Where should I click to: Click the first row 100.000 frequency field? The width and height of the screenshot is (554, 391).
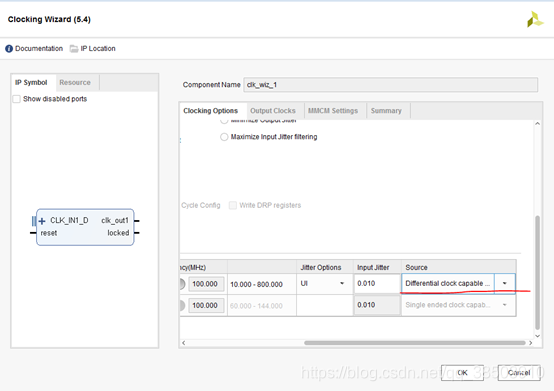(x=206, y=284)
